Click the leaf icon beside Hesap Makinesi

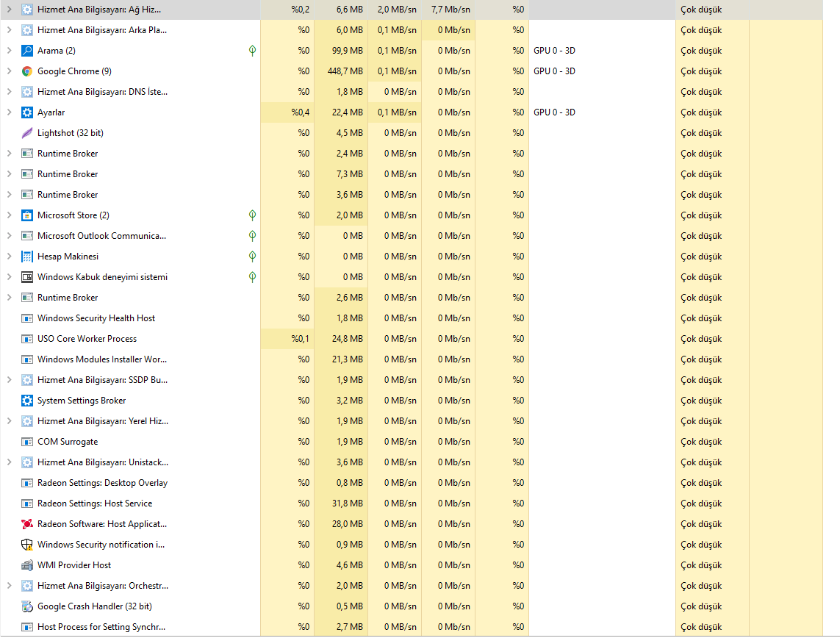(252, 257)
